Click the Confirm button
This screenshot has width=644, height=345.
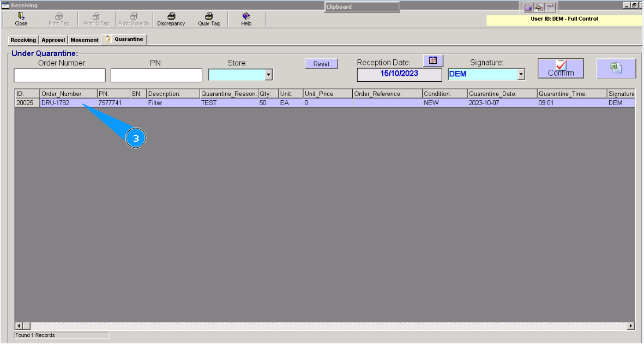coord(561,68)
